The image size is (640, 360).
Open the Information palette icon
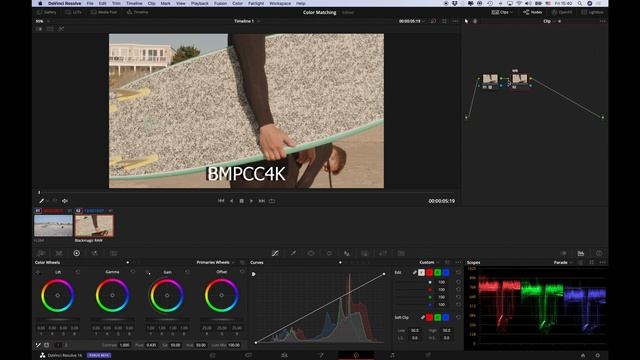[x=599, y=253]
